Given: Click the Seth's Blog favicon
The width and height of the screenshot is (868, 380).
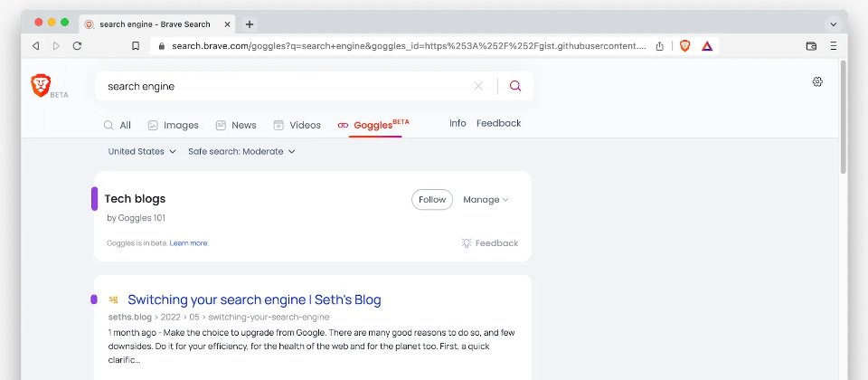Looking at the screenshot, I should [x=114, y=299].
